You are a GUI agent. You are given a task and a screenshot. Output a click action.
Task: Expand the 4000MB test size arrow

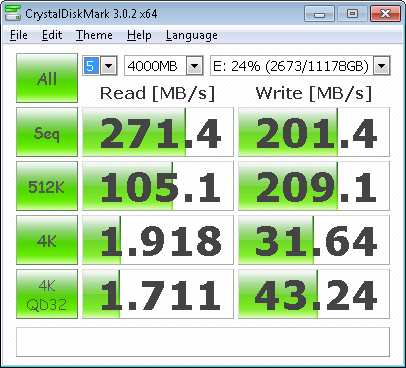[194, 66]
